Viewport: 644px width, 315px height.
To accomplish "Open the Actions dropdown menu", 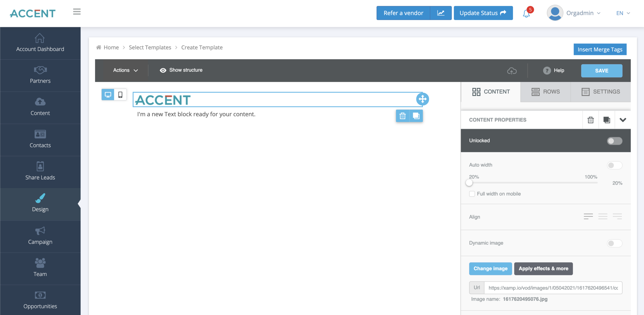I will click(125, 70).
